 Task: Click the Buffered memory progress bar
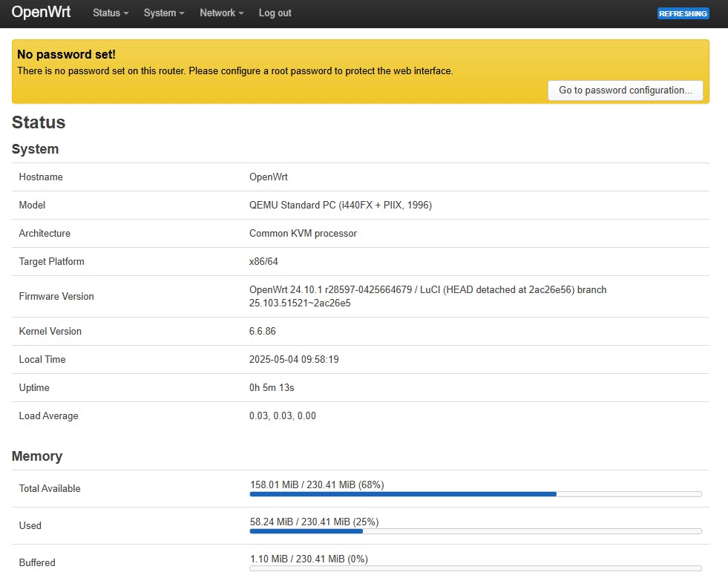coord(475,570)
